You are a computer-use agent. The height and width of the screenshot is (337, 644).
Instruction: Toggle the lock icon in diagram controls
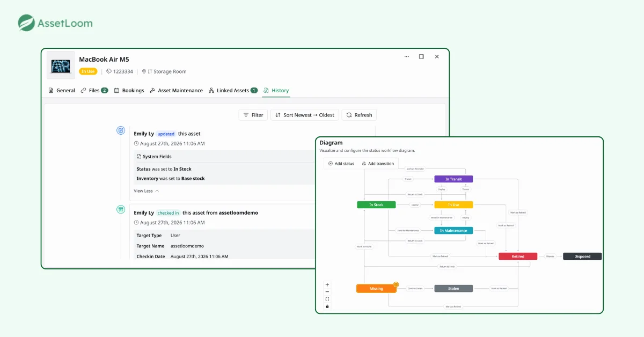327,306
